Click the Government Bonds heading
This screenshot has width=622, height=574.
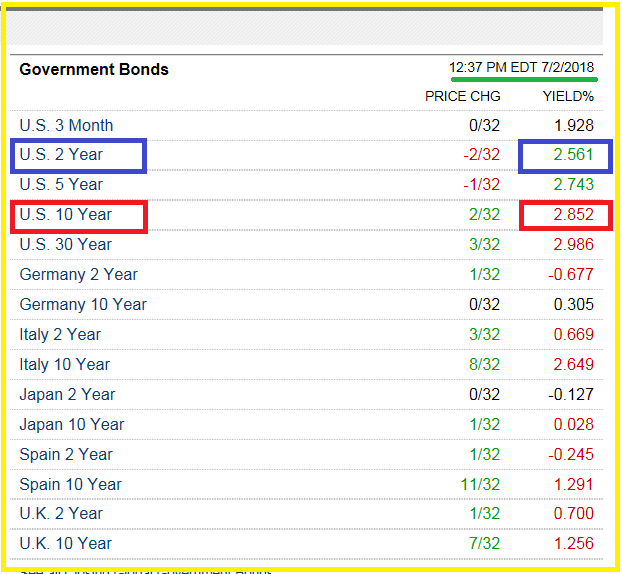(94, 70)
